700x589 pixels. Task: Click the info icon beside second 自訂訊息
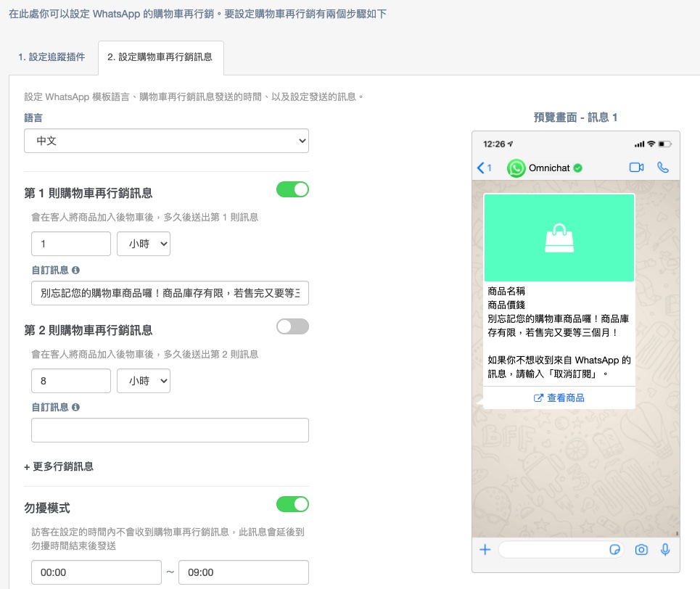75,407
